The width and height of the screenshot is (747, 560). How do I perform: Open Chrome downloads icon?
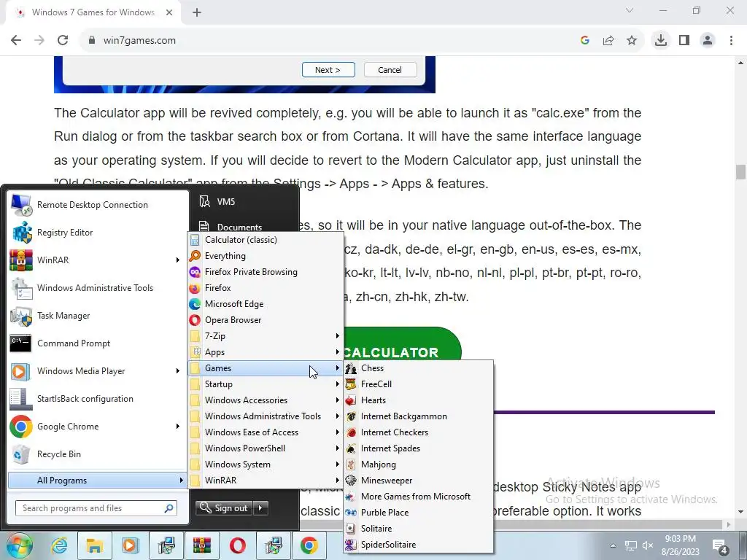click(x=661, y=41)
